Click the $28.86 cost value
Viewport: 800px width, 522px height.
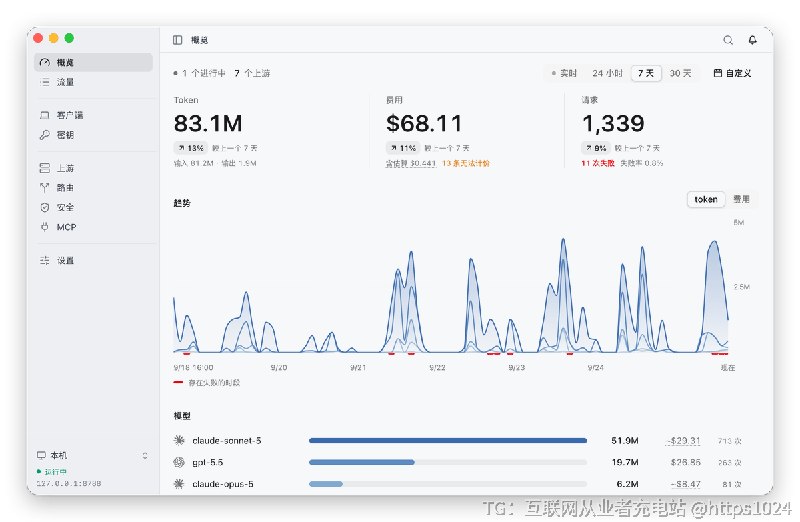point(686,462)
